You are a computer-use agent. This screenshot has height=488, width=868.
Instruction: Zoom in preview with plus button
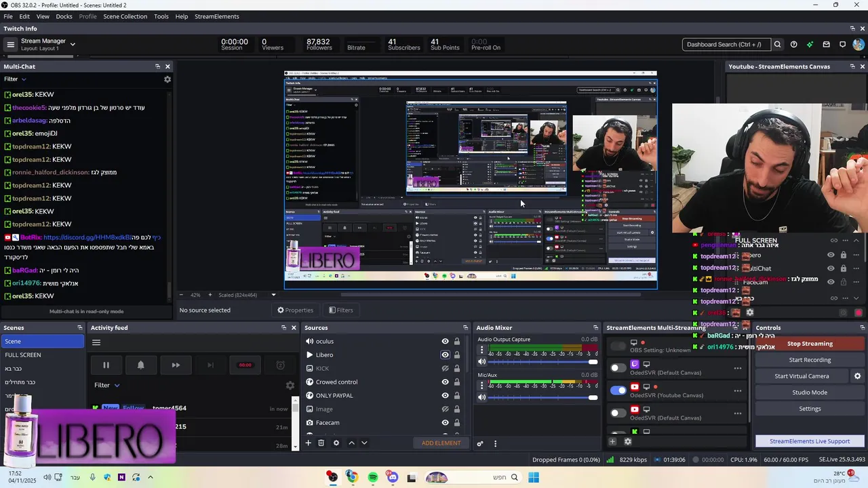(210, 295)
